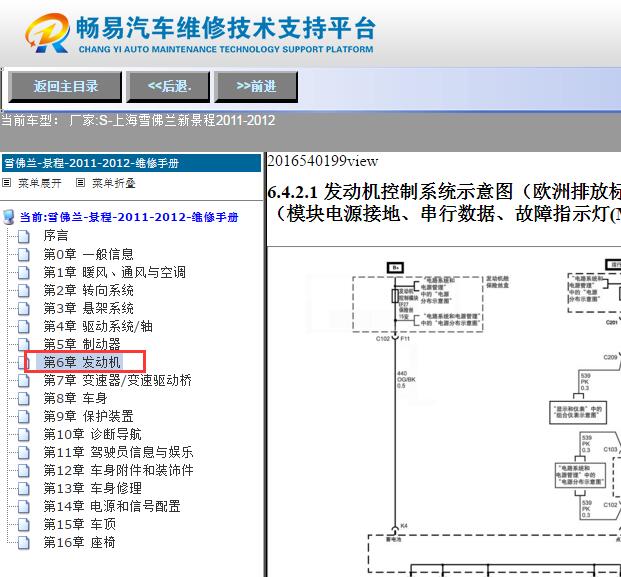Viewport: 621px width, 577px height.
Task: Open 第5章 制动器
Action: coord(82,344)
